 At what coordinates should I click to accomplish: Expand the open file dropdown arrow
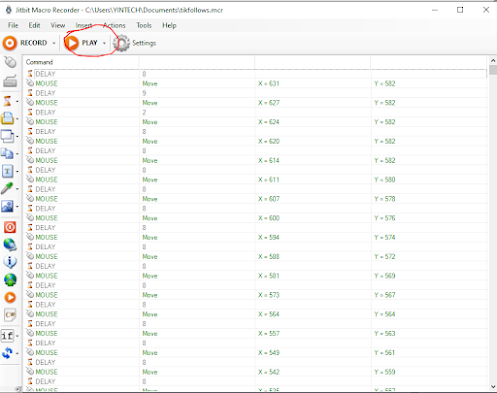click(x=17, y=119)
